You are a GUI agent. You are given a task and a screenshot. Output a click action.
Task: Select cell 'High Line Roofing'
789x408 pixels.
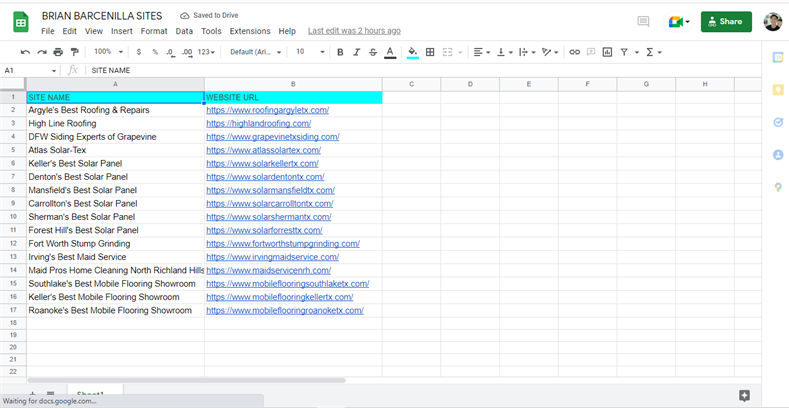click(115, 124)
